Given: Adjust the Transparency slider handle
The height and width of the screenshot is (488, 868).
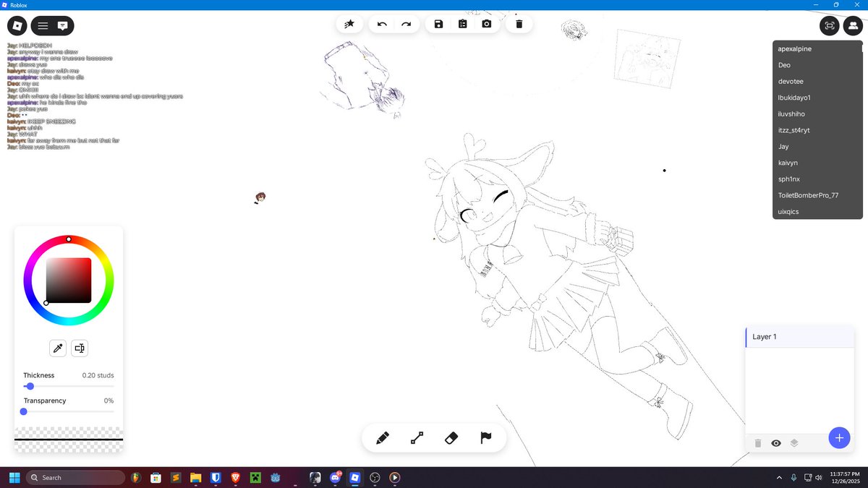Looking at the screenshot, I should click(x=24, y=411).
